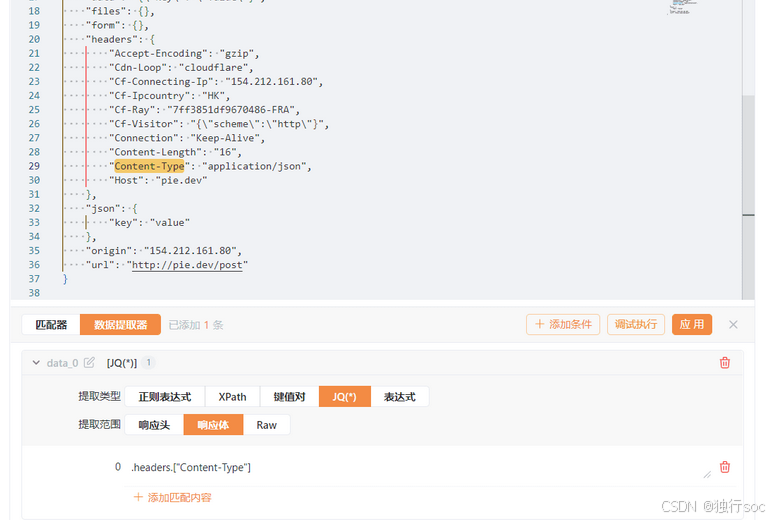Set extraction scope to 响应体
The width and height of the screenshot is (773, 520).
[x=213, y=425]
